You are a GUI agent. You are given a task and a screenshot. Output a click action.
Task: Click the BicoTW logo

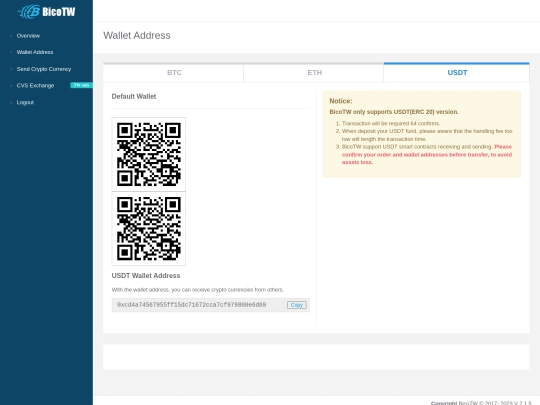(46, 12)
